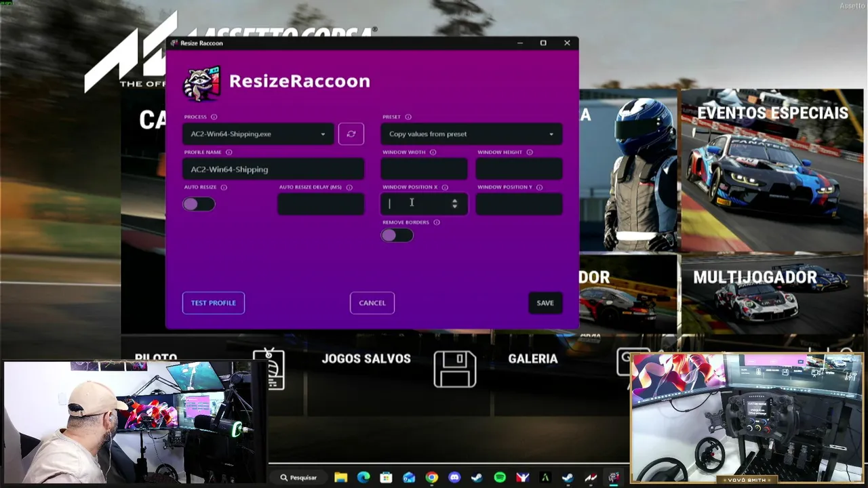868x488 pixels.
Task: Toggle the Remove Borders switch
Action: tap(397, 235)
